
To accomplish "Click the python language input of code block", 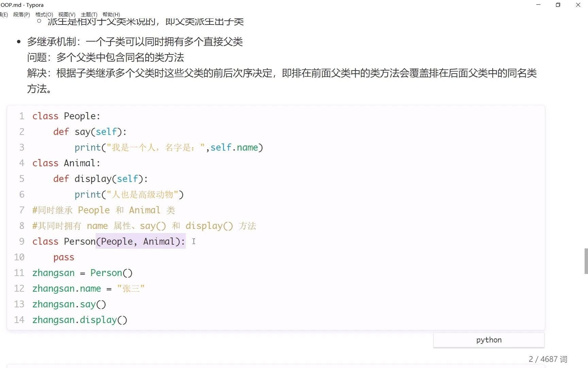I will 489,340.
